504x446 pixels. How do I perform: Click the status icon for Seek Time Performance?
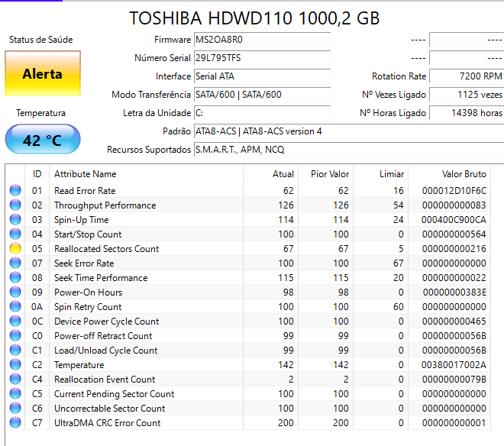coord(15,277)
